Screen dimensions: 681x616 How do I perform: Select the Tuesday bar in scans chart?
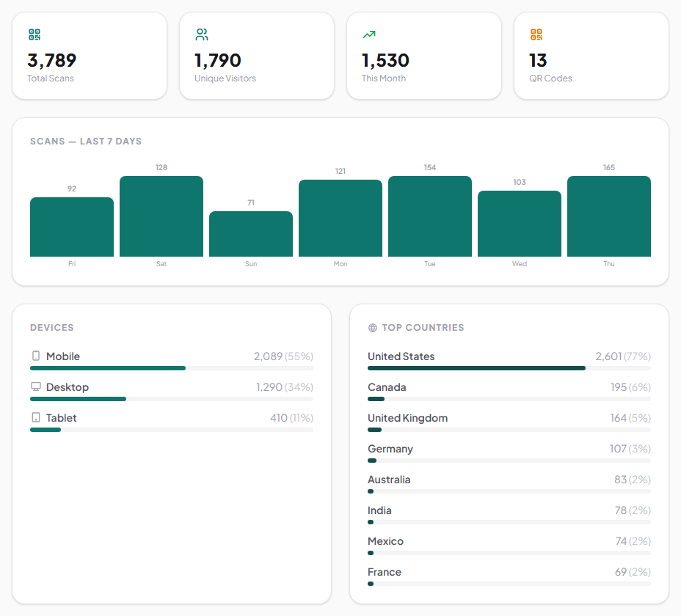pyautogui.click(x=430, y=216)
